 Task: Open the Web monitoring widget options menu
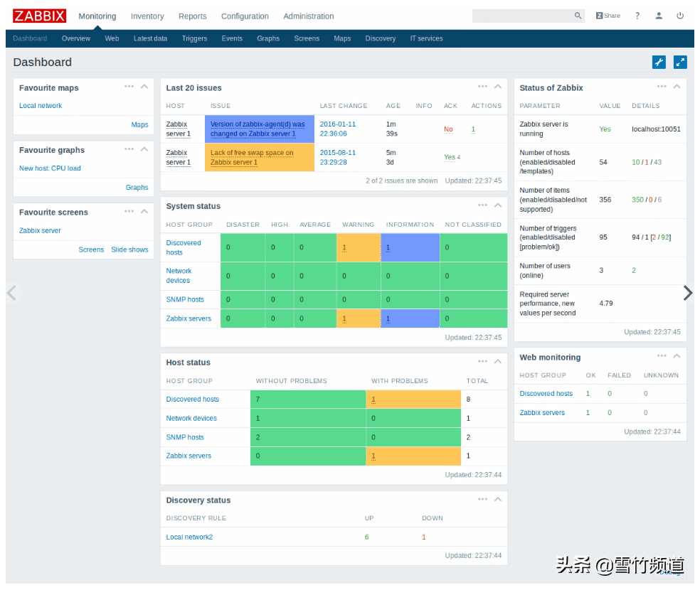662,356
